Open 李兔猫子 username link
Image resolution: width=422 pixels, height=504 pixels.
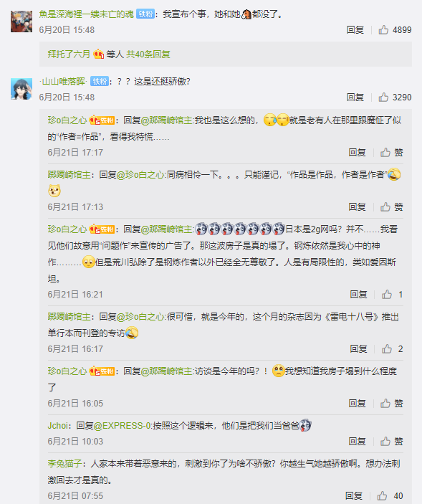point(65,464)
